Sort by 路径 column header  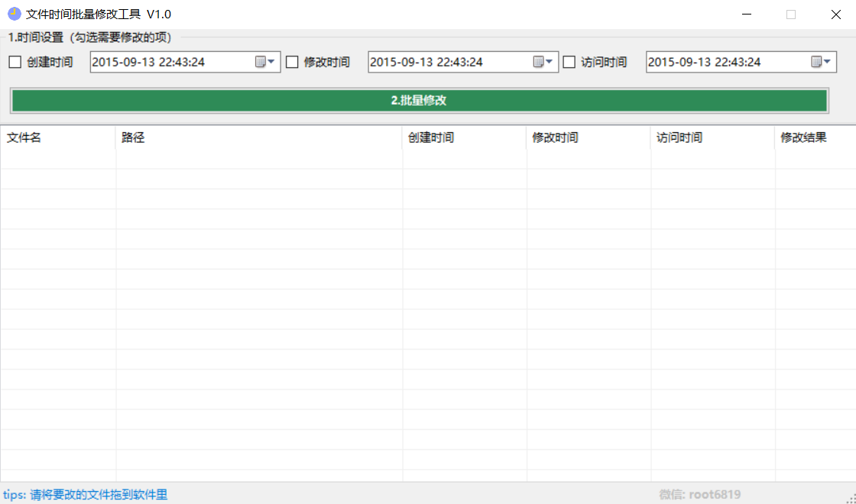258,138
